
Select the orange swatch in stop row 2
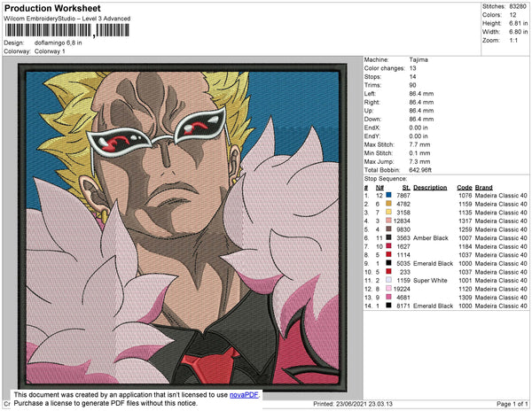coord(389,204)
